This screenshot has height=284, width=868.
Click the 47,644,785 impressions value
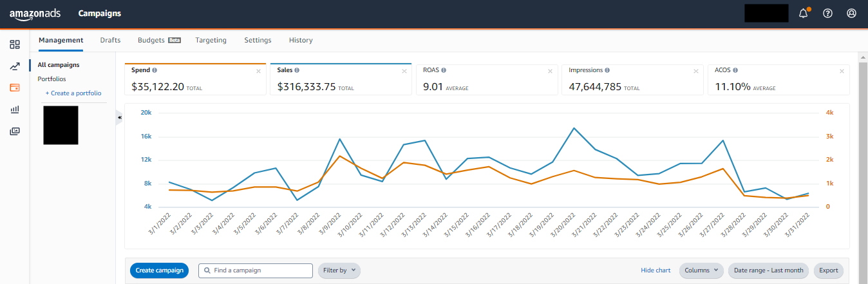[x=595, y=86]
